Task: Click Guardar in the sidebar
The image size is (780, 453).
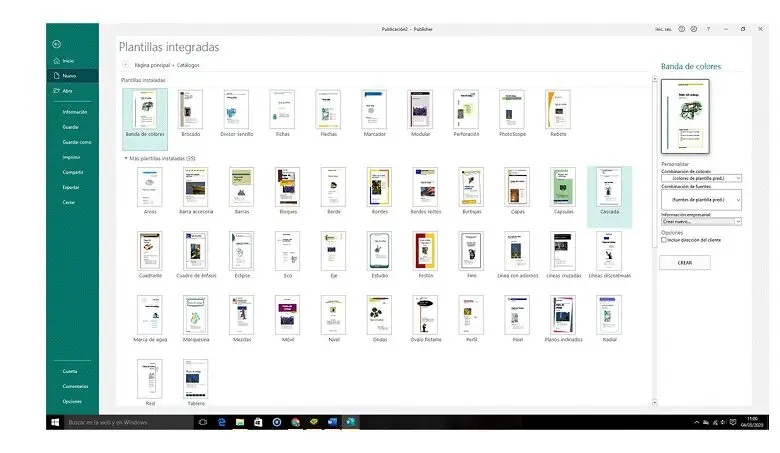Action: click(71, 127)
